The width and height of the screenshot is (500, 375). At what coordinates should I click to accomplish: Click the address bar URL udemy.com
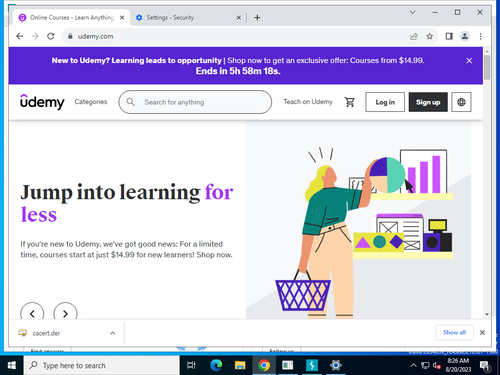(x=95, y=36)
